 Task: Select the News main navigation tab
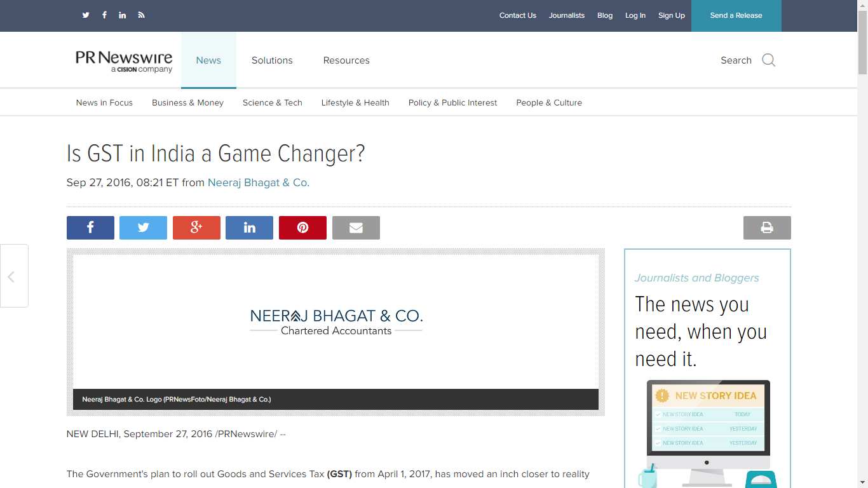coord(208,60)
